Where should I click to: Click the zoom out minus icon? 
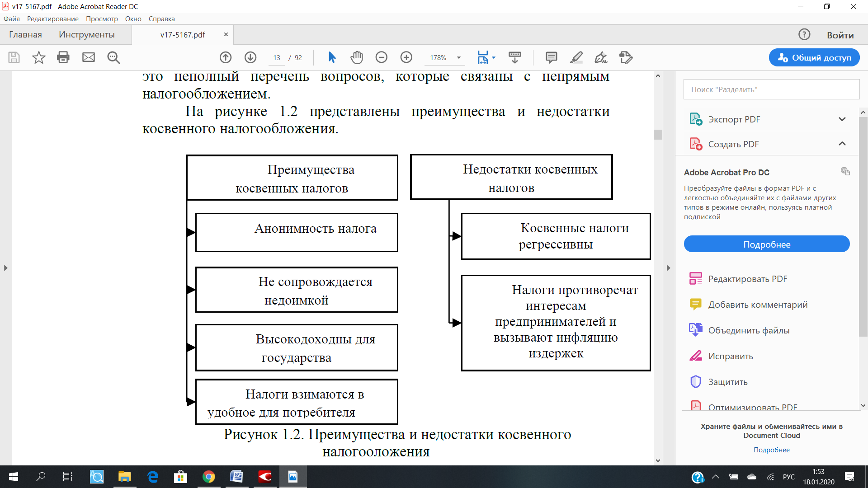click(382, 57)
